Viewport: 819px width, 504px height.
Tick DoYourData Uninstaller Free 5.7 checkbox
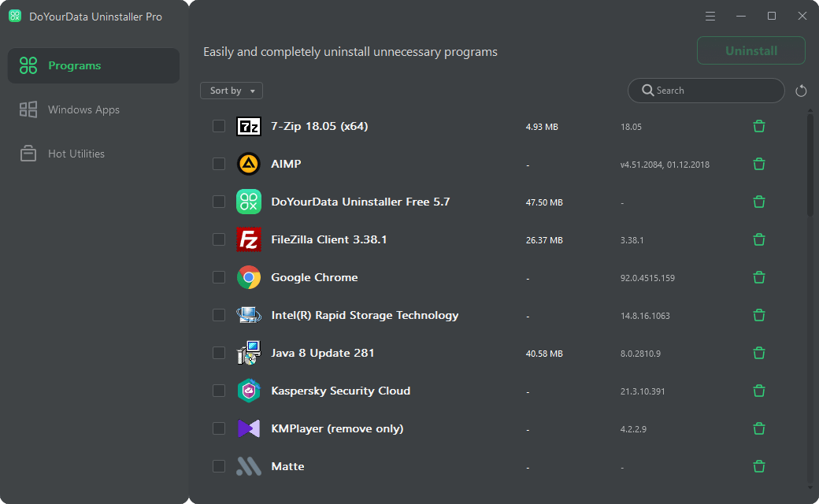click(219, 202)
